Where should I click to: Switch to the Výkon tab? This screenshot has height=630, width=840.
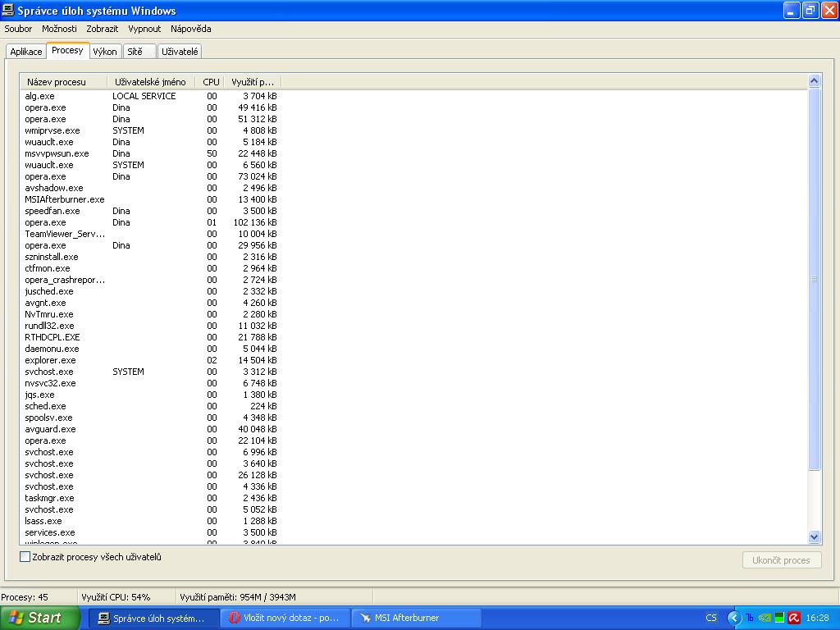(105, 52)
